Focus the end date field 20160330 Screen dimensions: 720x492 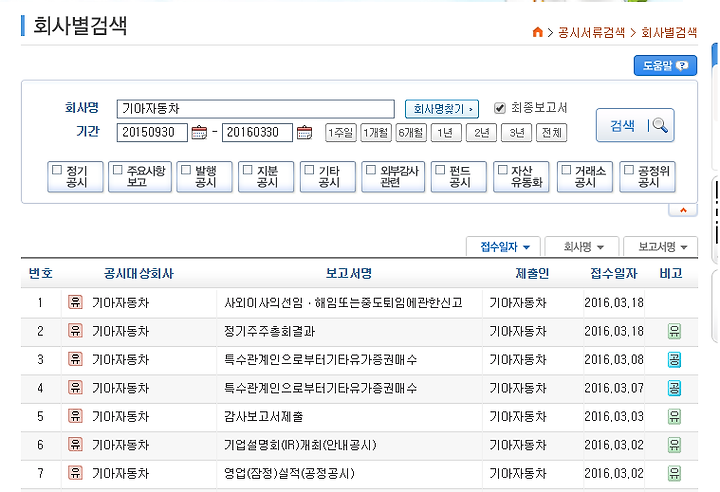point(257,132)
